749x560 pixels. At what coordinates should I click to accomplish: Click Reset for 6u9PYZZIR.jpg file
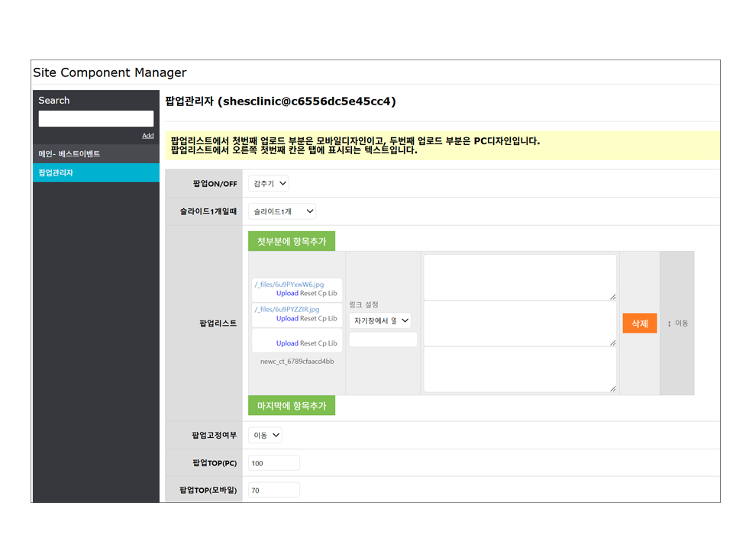tap(308, 318)
